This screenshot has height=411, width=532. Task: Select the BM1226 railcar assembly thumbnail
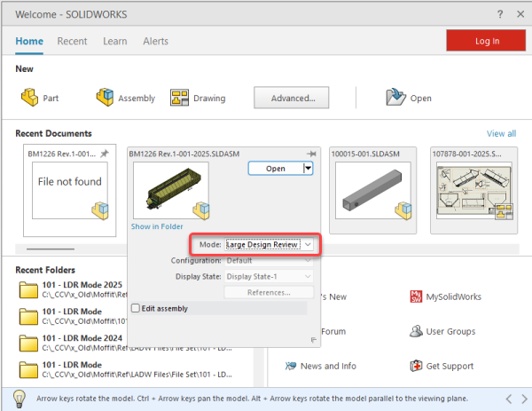tap(170, 190)
